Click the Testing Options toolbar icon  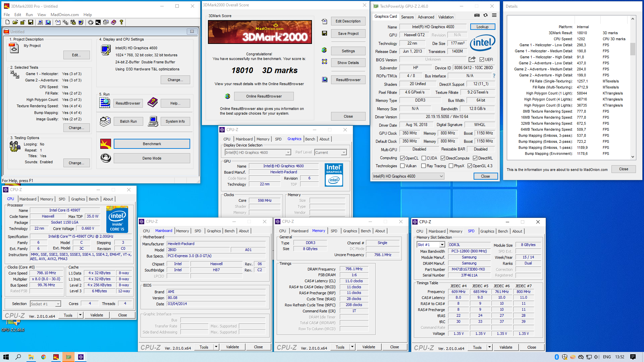(x=73, y=22)
